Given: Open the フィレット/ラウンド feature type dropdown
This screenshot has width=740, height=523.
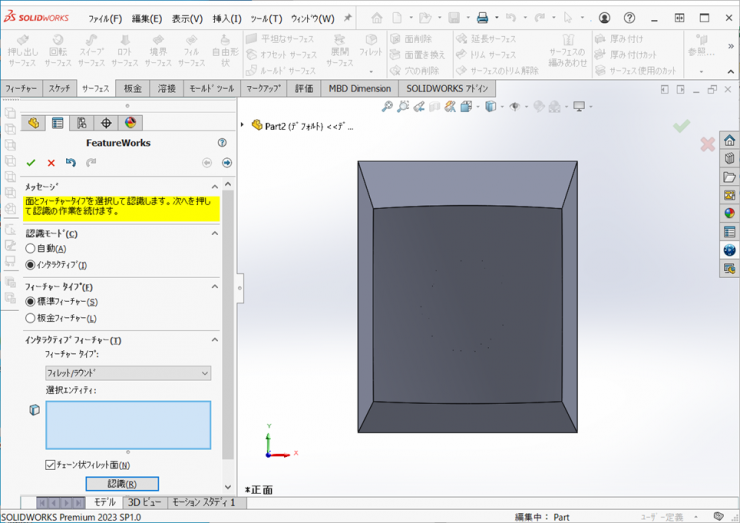Looking at the screenshot, I should click(128, 373).
